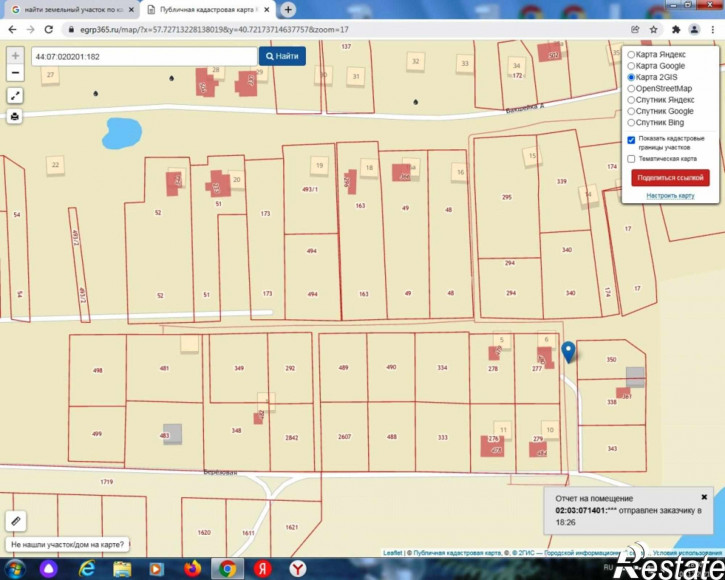725x580 pixels.
Task: Click the blue location marker pin
Action: tap(568, 352)
